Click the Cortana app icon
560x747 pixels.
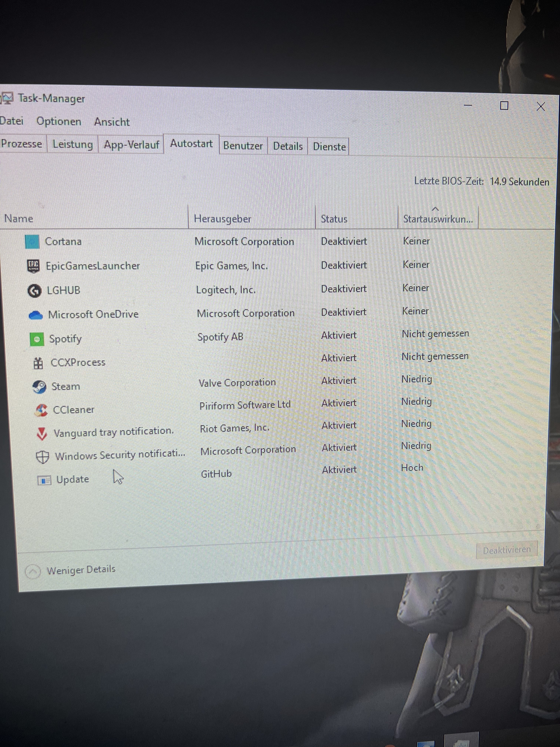pyautogui.click(x=32, y=242)
